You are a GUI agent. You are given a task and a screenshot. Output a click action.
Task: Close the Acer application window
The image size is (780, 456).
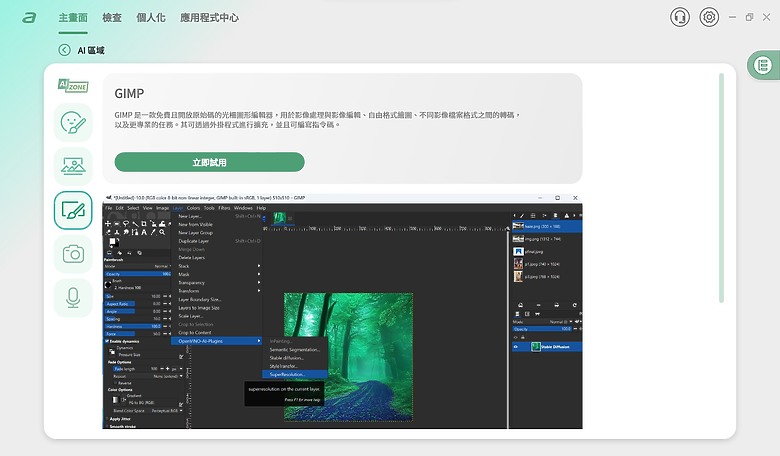coord(767,17)
